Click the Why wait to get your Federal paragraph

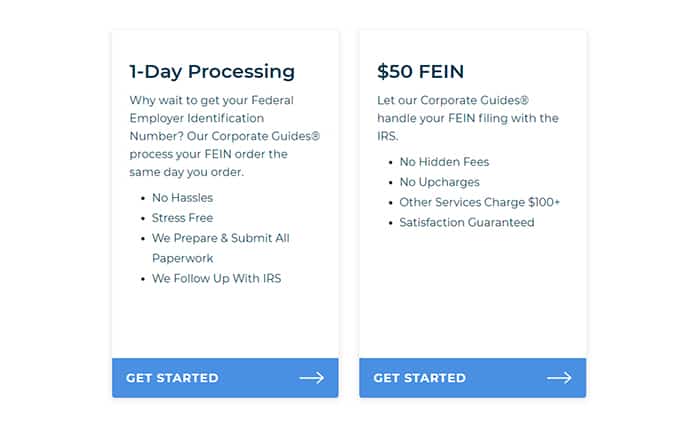[x=225, y=136]
